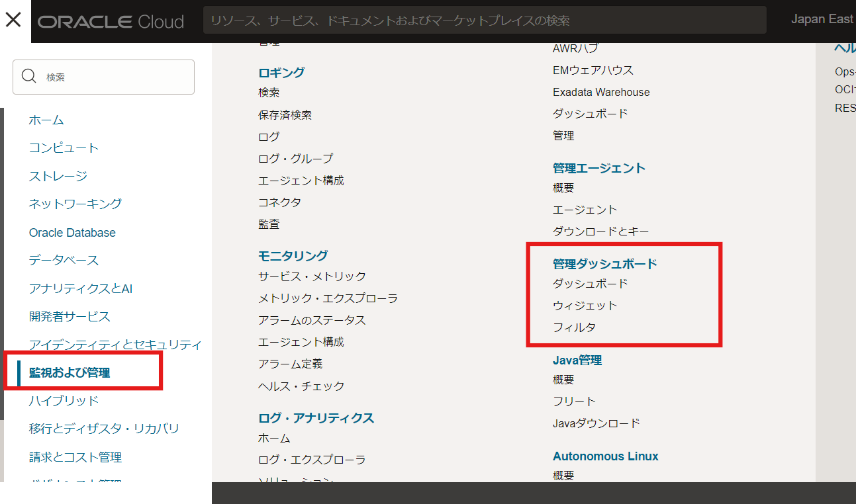Open the ハイブリッド category

pyautogui.click(x=64, y=401)
